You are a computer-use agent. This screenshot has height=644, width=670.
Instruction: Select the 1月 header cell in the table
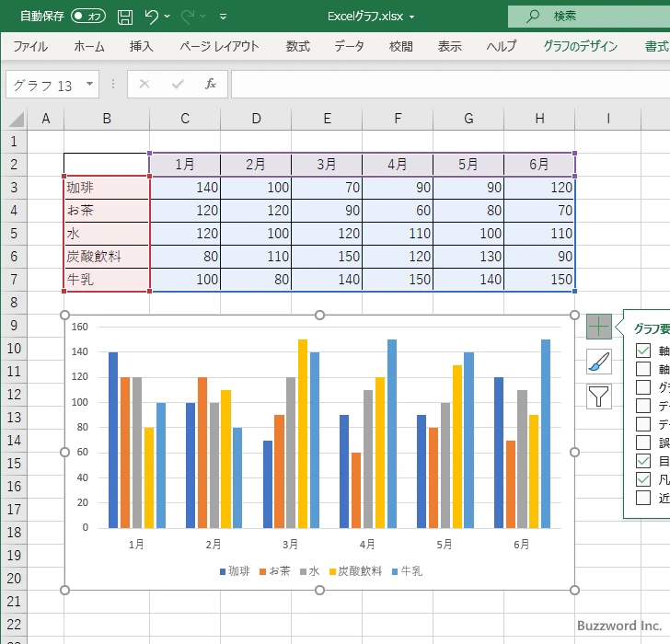click(x=185, y=164)
